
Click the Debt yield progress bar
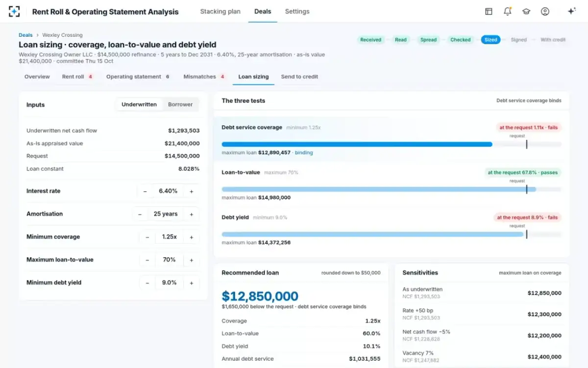coord(392,235)
